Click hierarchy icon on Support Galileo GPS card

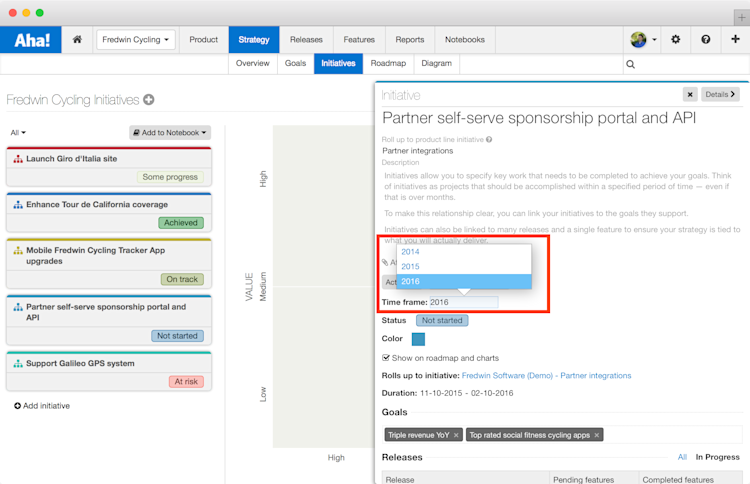pyautogui.click(x=18, y=363)
